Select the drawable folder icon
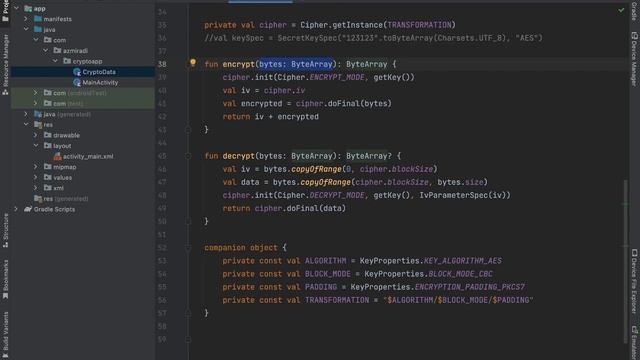 pos(48,135)
